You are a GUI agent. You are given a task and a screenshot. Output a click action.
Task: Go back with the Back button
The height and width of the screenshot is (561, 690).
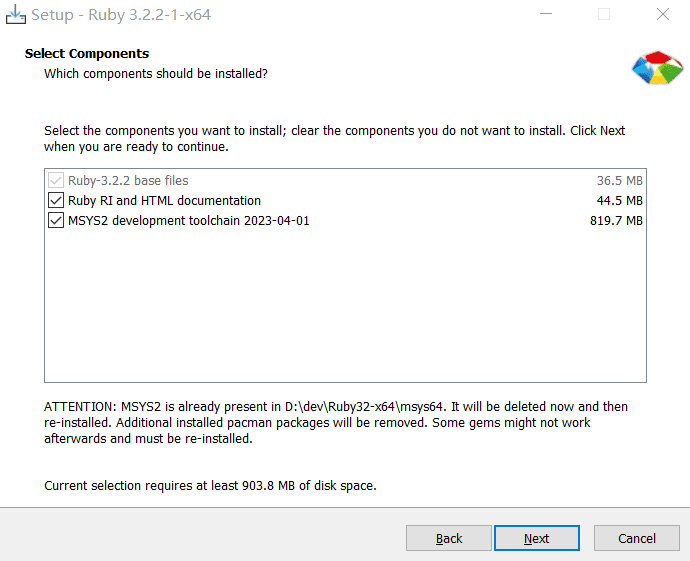point(448,538)
